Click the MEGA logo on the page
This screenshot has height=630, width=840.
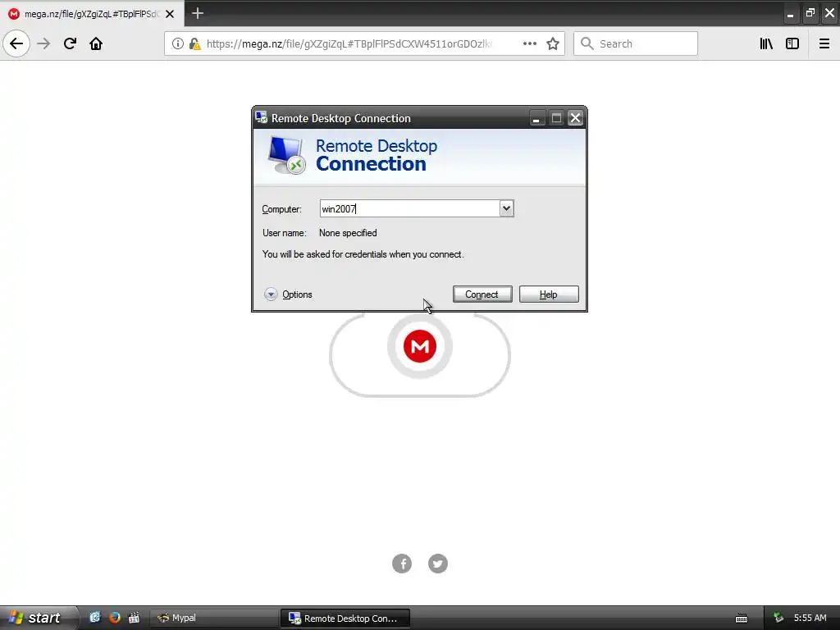pos(419,347)
